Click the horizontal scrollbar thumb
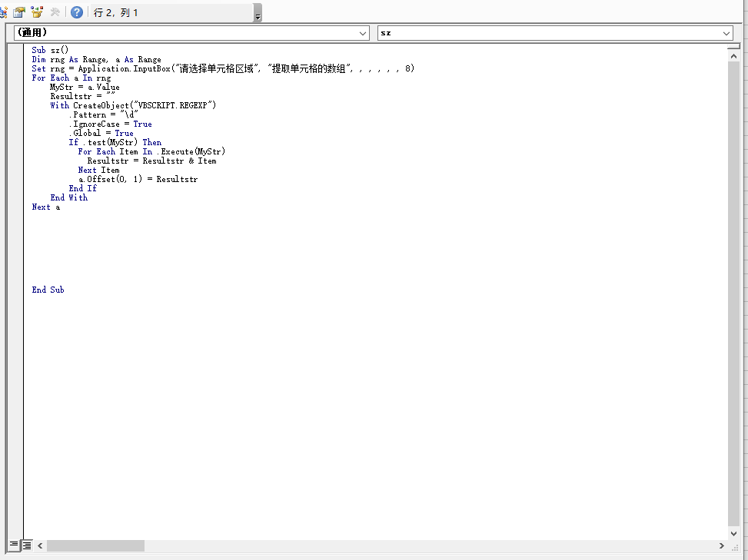 click(95, 545)
